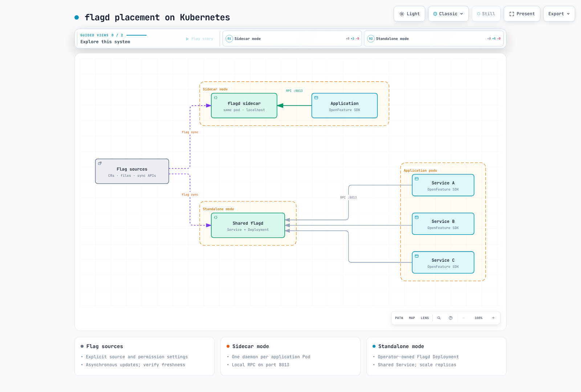Screen dimensions: 581x392
Task: Select guided view 01 Sidecar mode
Action: pyautogui.click(x=292, y=38)
